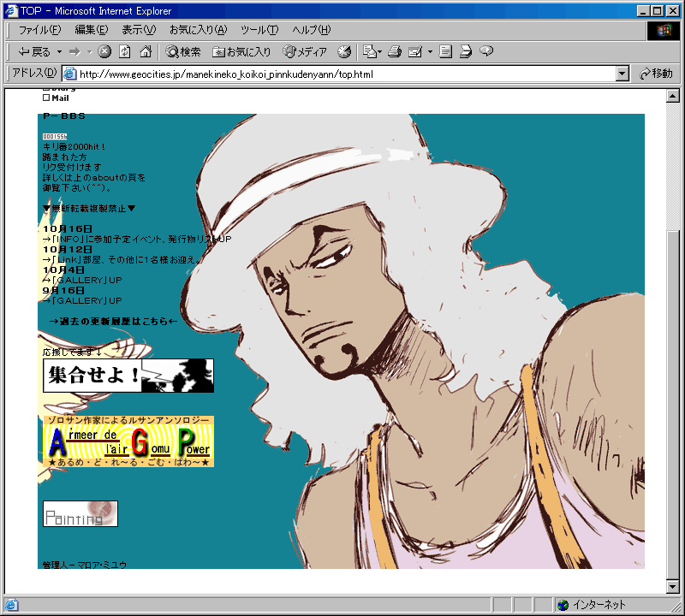This screenshot has width=685, height=616.
Task: Open the 集合せよ! banner link
Action: 128,376
